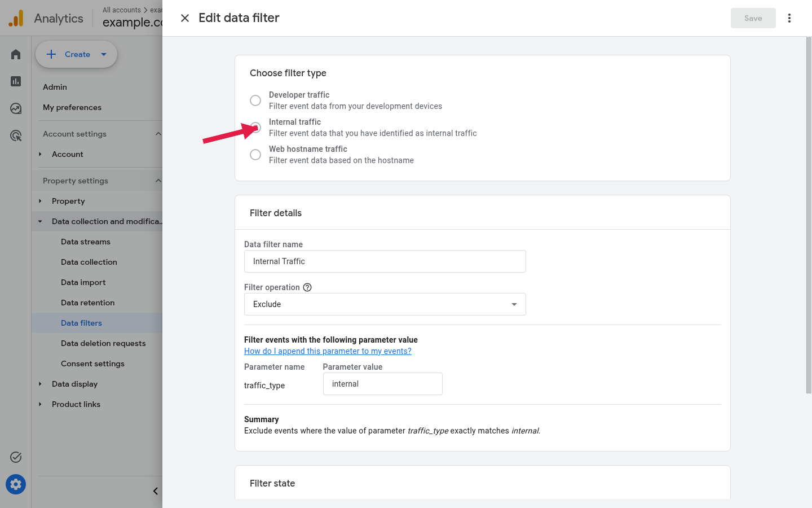Click the 'Edit data filter' title
The width and height of the screenshot is (812, 508).
click(x=239, y=18)
